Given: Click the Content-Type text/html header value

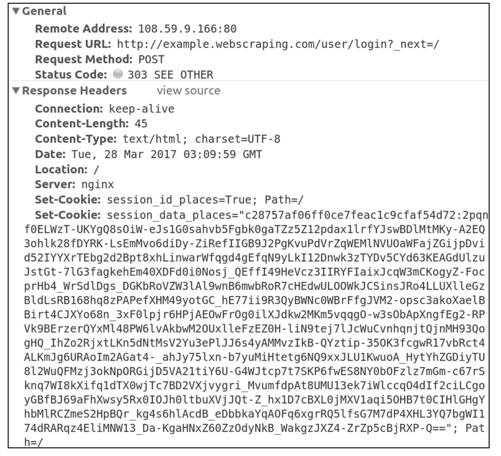Looking at the screenshot, I should (x=202, y=139).
